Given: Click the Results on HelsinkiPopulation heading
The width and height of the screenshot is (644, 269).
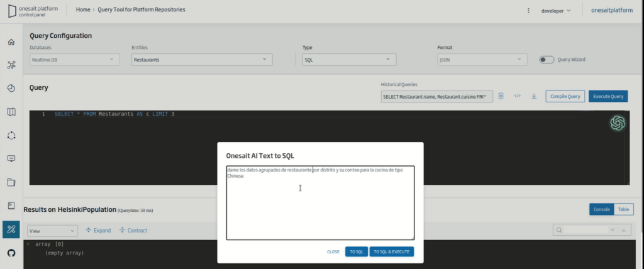Looking at the screenshot, I should click(x=70, y=209).
